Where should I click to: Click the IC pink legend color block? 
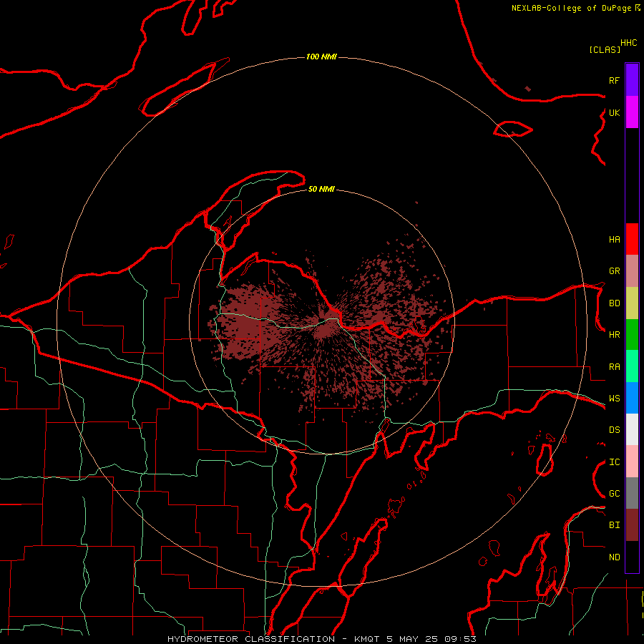632,462
